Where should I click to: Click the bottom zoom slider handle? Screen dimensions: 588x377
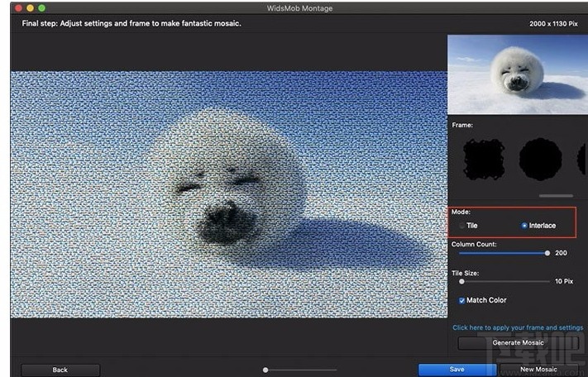tap(265, 370)
